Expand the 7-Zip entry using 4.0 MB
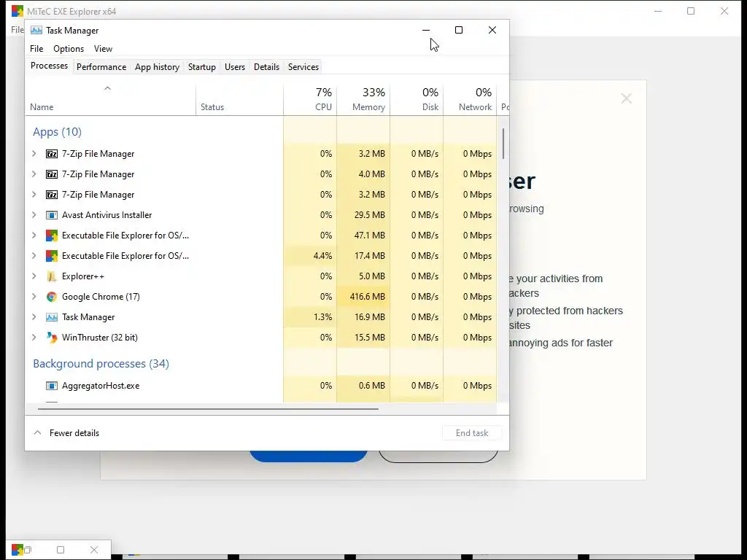The image size is (747, 560). point(34,174)
